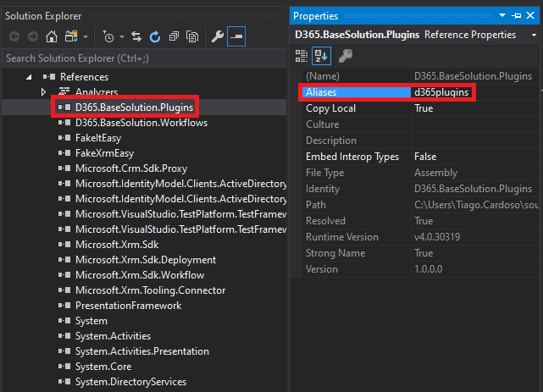The width and height of the screenshot is (543, 392).
Task: Refresh the Solution Explorer
Action: tap(155, 37)
